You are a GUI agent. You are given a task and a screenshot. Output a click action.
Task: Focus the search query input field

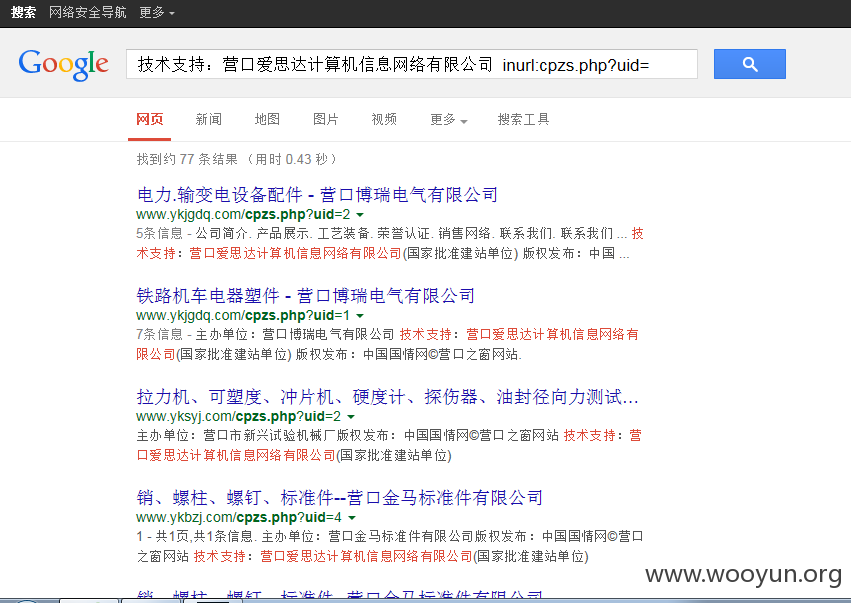click(x=412, y=64)
